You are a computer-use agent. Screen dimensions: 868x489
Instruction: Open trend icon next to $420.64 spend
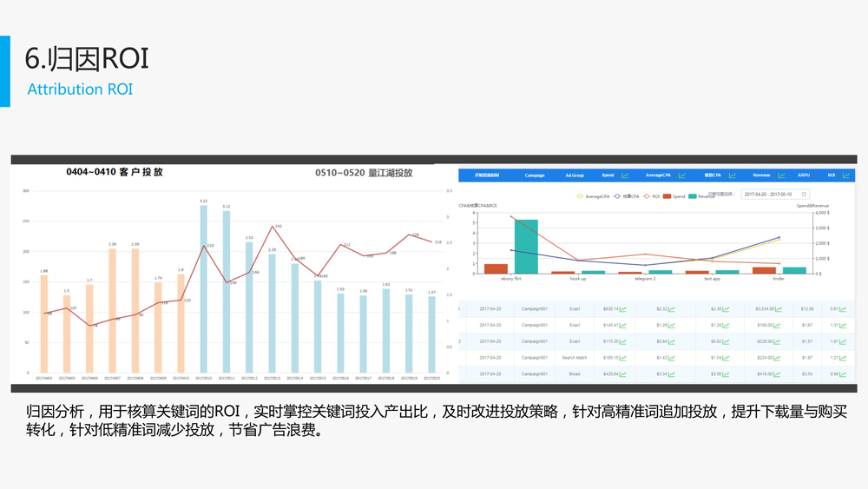(621, 374)
